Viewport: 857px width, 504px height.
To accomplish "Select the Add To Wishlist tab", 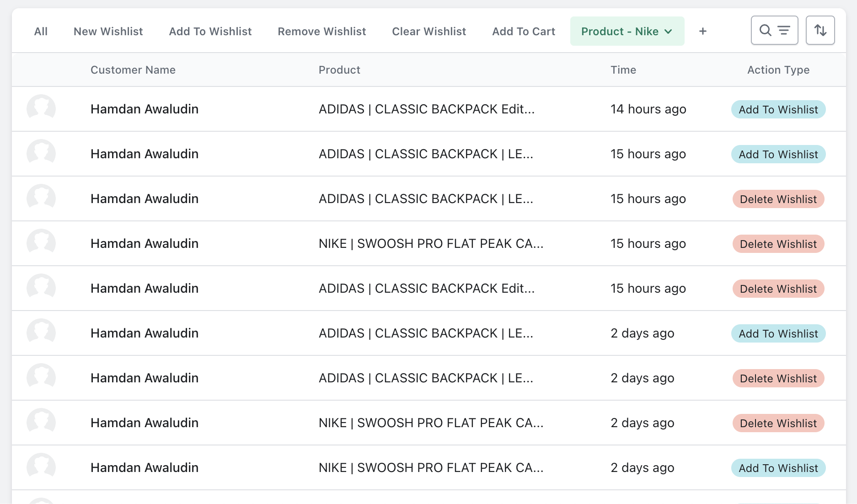I will (210, 32).
